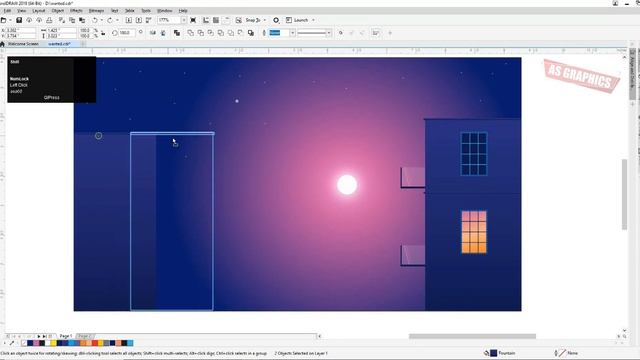
Task: Click the Weld shapes icon
Action: (191, 33)
